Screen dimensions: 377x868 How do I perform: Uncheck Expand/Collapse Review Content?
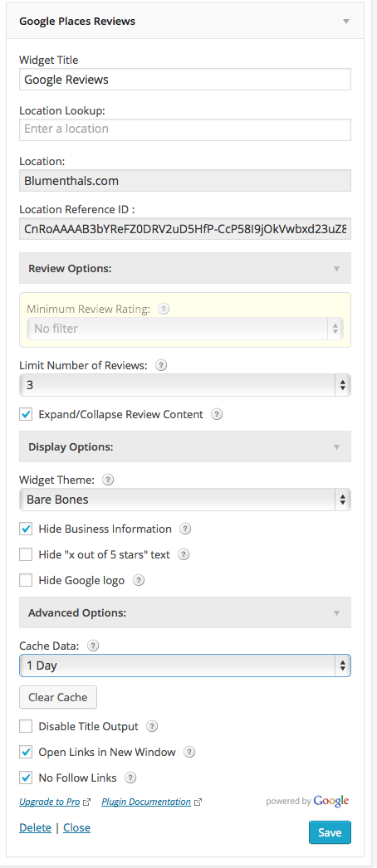(26, 414)
